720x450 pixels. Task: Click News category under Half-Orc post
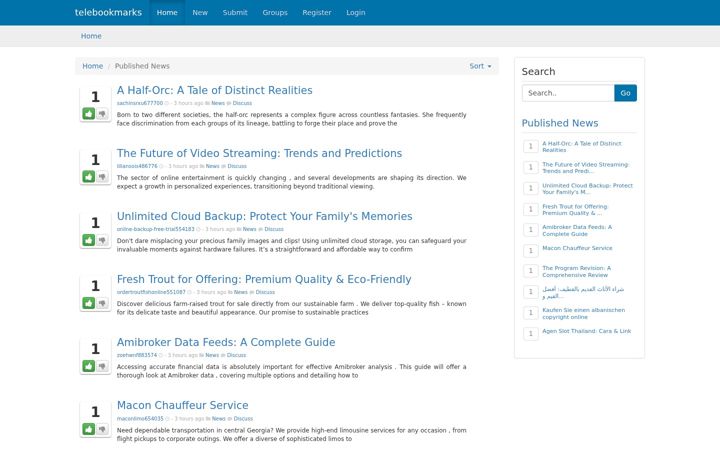(x=218, y=103)
